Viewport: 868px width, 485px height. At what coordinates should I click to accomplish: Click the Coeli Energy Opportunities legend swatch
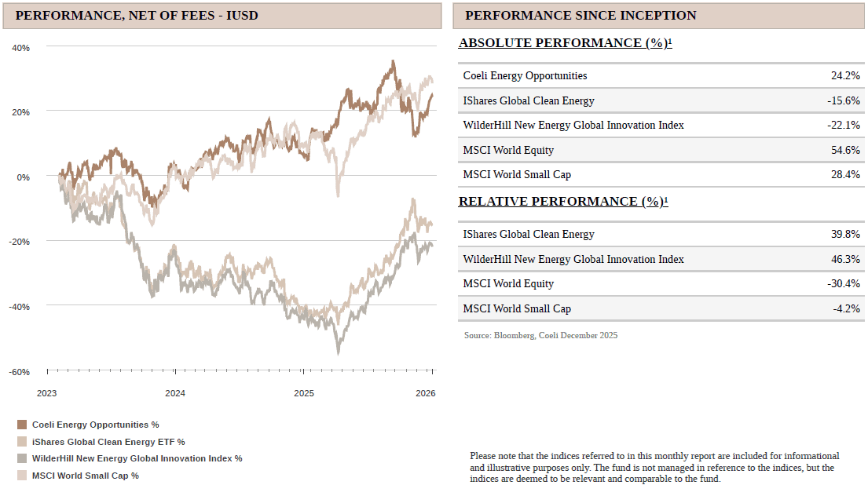(x=22, y=425)
